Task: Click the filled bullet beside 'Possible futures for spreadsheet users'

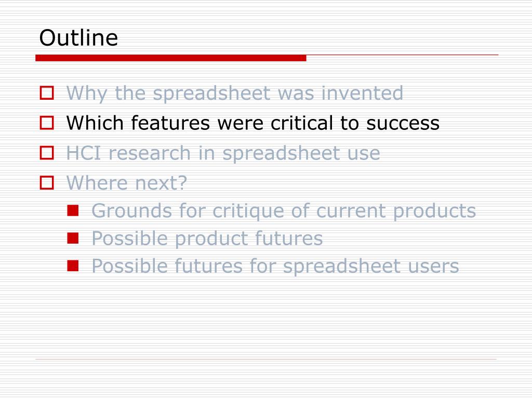Action: [x=73, y=265]
